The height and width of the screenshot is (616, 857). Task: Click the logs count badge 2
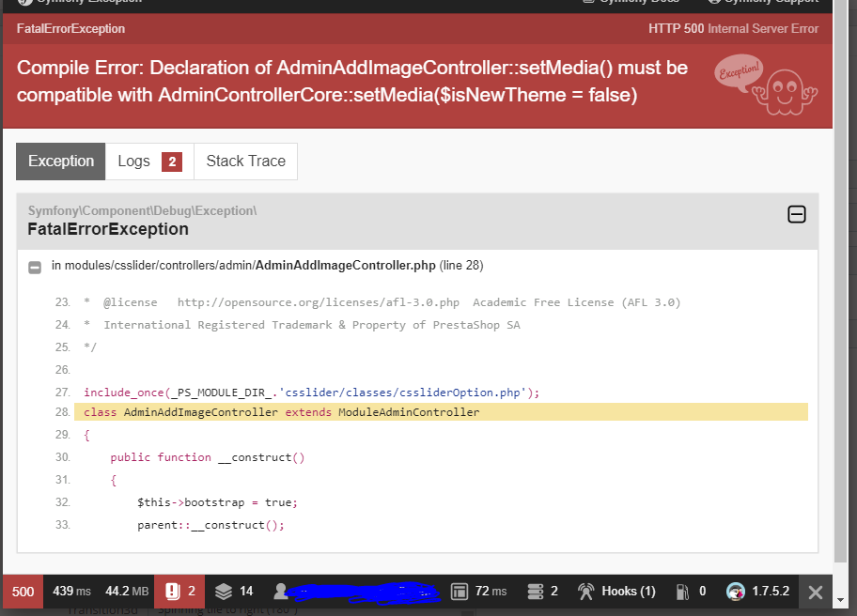(172, 162)
